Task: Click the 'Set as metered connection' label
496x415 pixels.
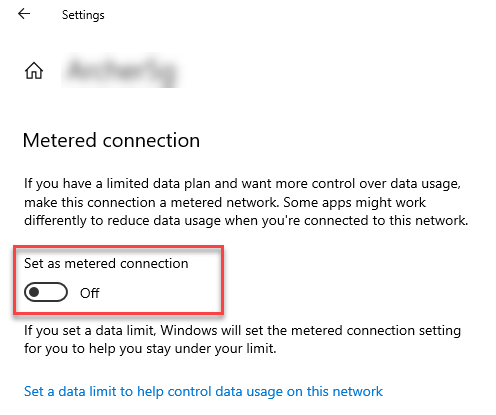Action: (x=106, y=263)
